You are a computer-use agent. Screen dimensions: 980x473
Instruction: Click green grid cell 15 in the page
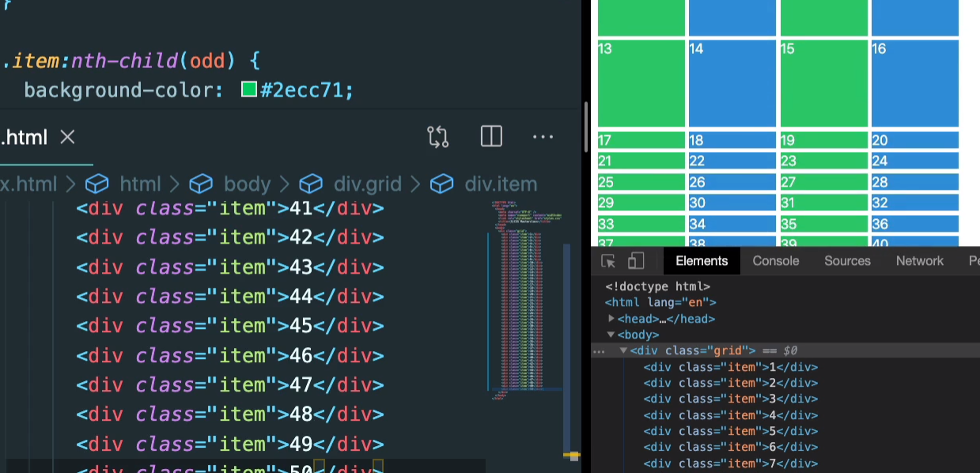click(824, 84)
